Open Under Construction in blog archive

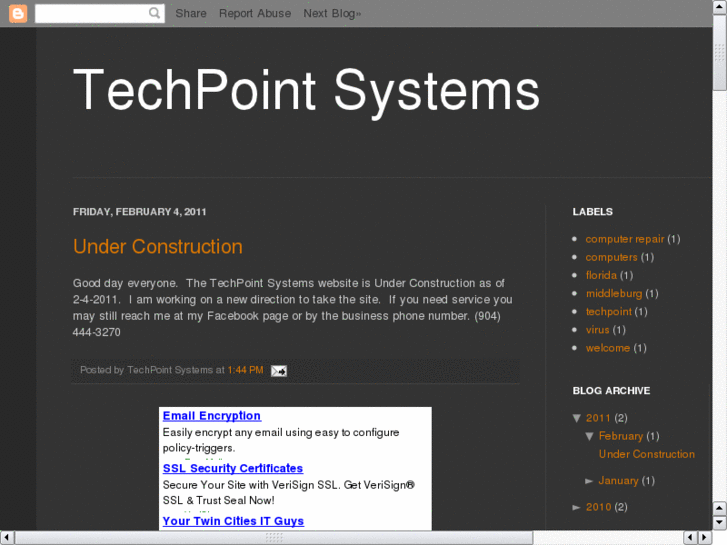(647, 454)
